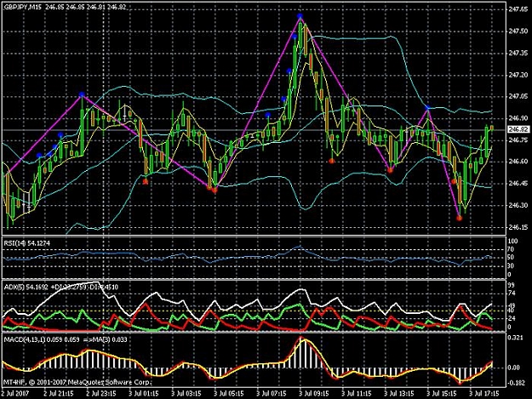This screenshot has height=399, width=532.
Task: Click the 50 level on RSI scale
Action: tap(512, 258)
